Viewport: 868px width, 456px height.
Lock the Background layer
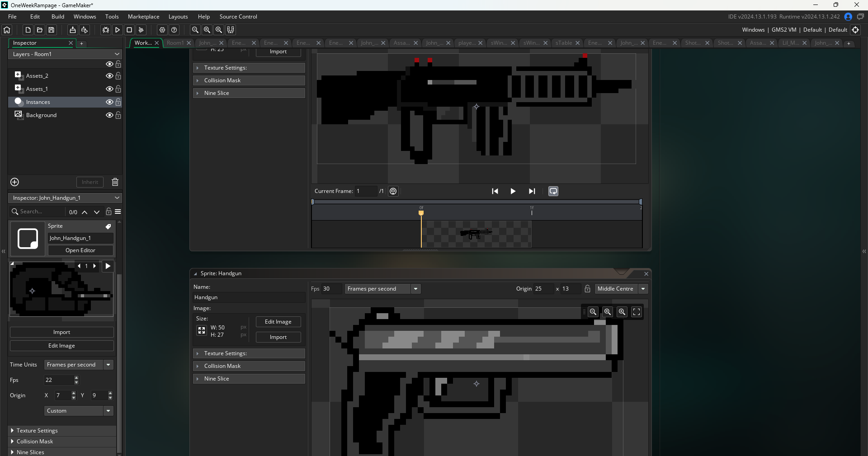click(118, 115)
